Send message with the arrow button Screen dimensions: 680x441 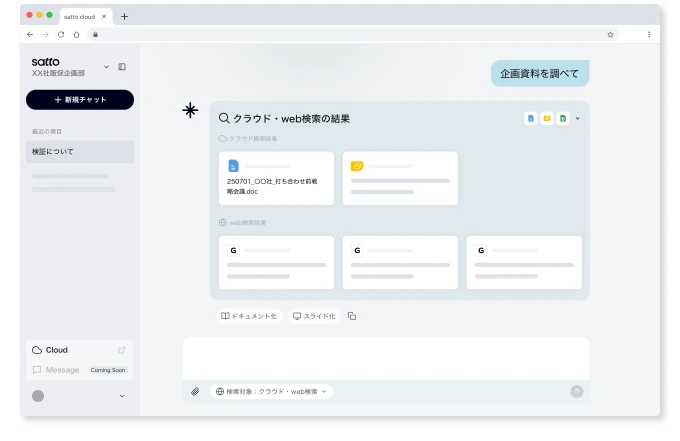click(577, 392)
